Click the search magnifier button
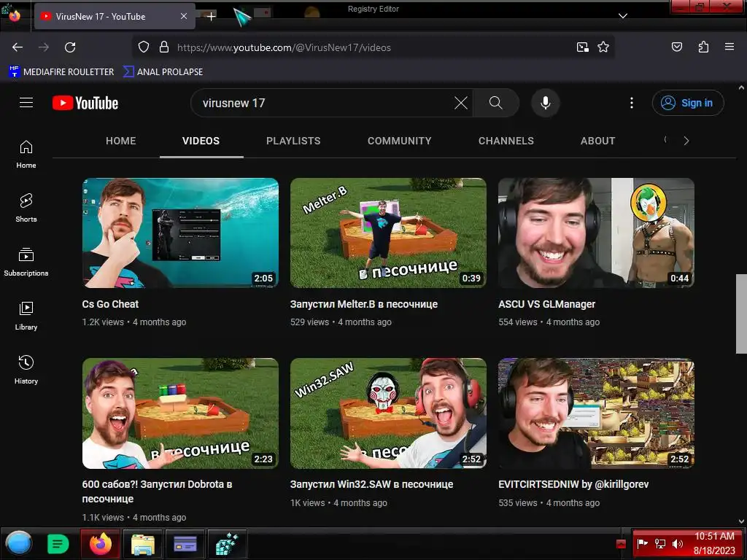The width and height of the screenshot is (747, 560). pyautogui.click(x=496, y=103)
